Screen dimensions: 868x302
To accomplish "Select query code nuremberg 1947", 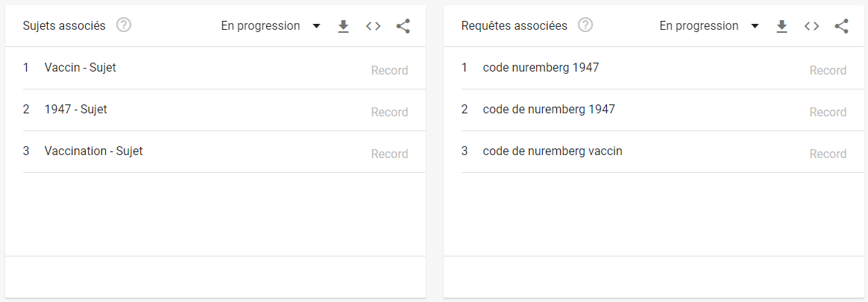I will pos(541,68).
